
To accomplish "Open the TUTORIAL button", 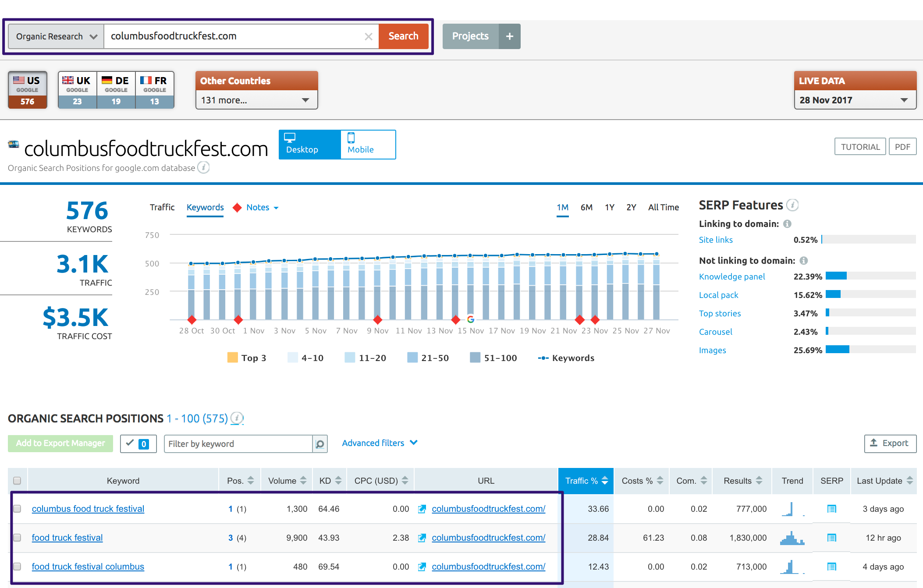I will click(x=860, y=147).
